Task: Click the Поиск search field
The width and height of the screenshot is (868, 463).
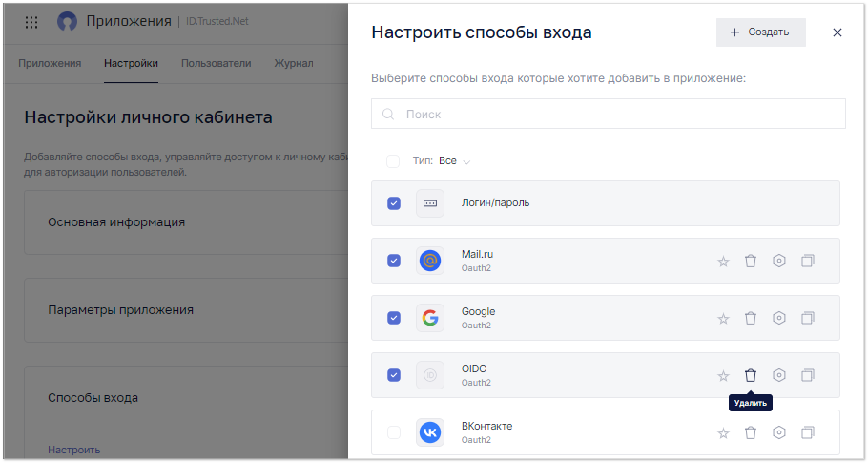Action: point(609,114)
